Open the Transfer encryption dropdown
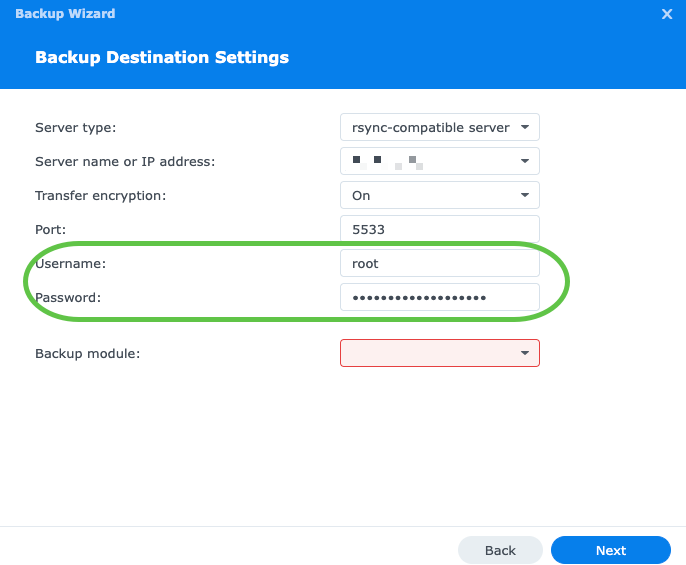Image resolution: width=686 pixels, height=565 pixels. [440, 195]
